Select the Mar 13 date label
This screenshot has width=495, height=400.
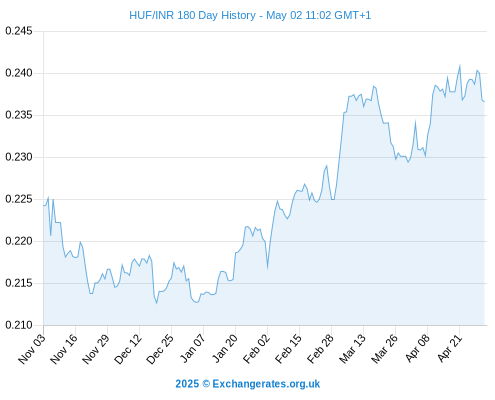click(x=352, y=349)
